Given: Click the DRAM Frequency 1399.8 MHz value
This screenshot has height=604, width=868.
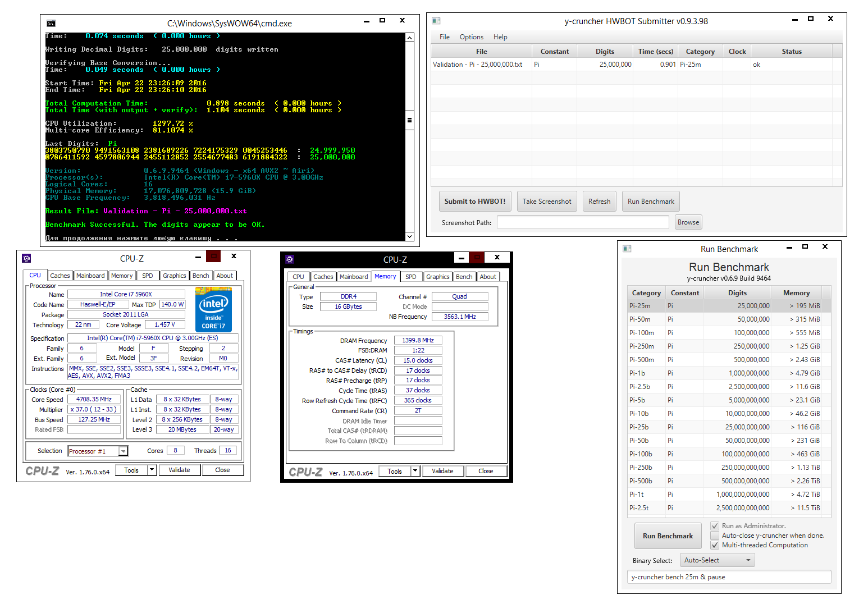Looking at the screenshot, I should [418, 340].
